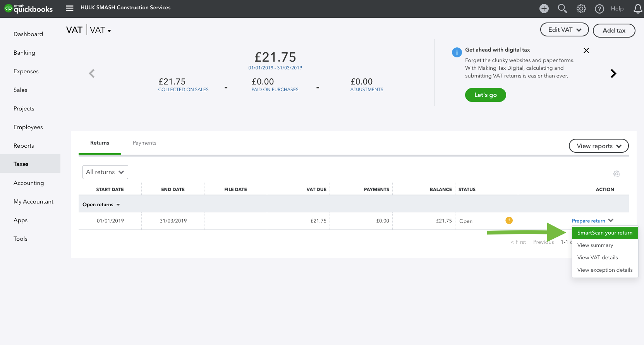Toggle the hamburger navigation menu
644x345 pixels.
point(70,8)
